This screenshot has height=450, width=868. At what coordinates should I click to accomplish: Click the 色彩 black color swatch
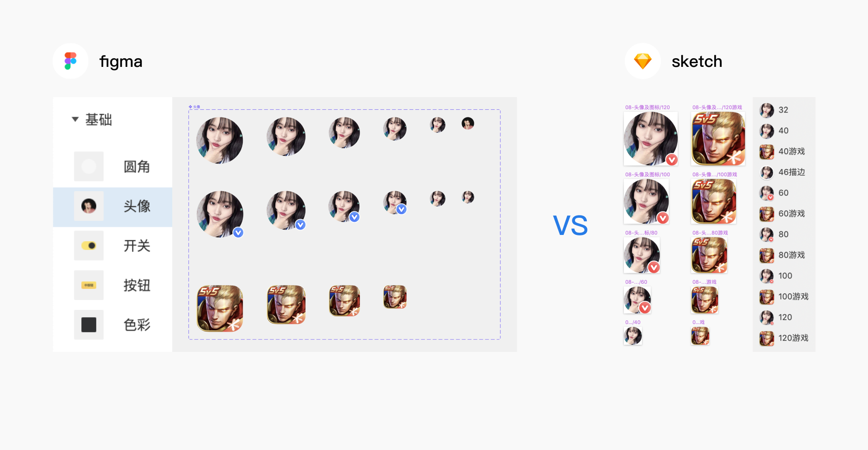pyautogui.click(x=89, y=324)
